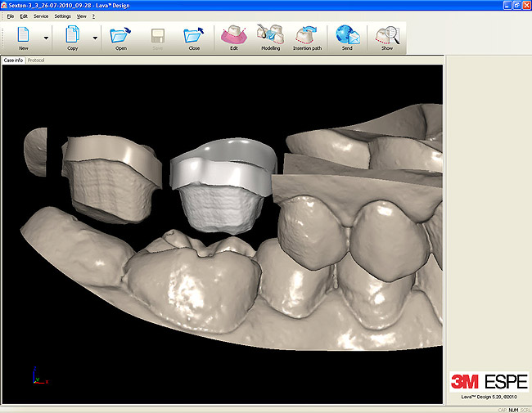Select the Edit tooth tool
Viewport: 532px width, 413px height.
(233, 35)
